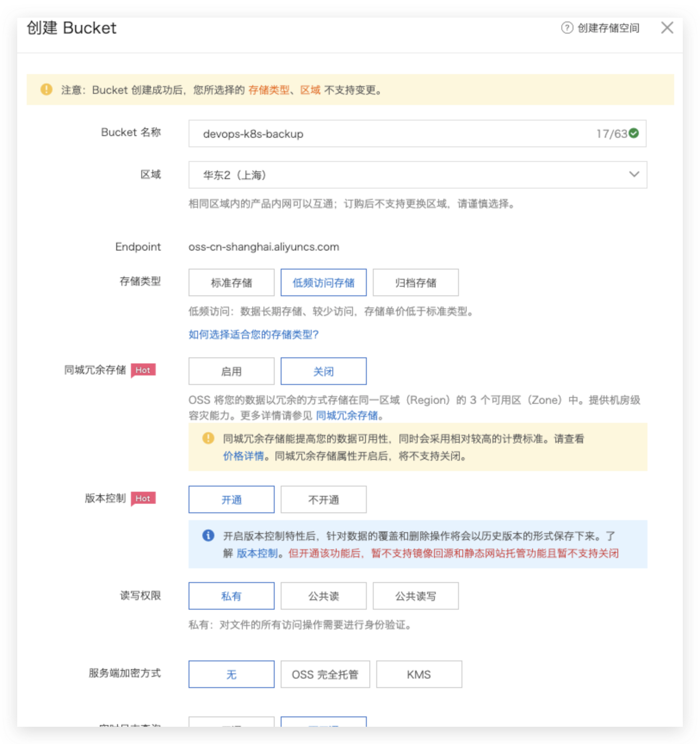This screenshot has width=700, height=744.
Task: Click the 存储类型 field label
Action: coord(140,281)
